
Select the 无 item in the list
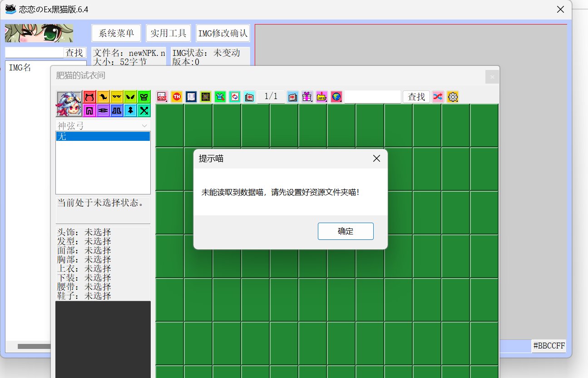103,136
